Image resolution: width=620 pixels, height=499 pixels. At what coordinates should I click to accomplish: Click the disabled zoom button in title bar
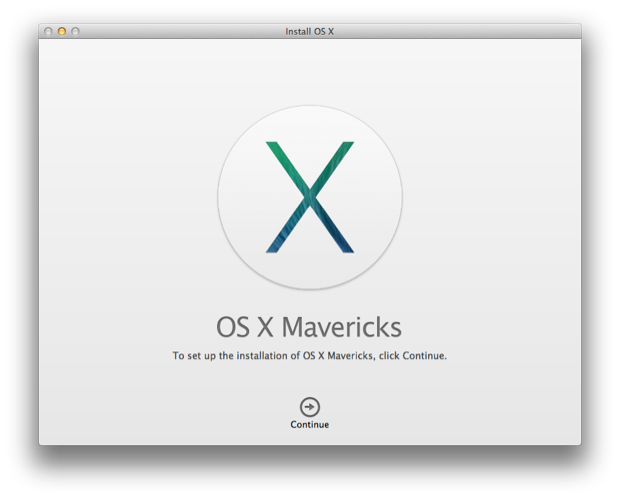click(x=75, y=31)
